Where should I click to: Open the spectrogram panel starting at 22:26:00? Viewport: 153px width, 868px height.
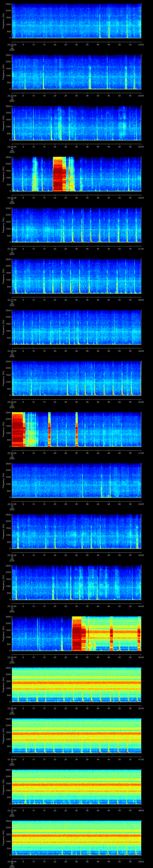click(76, 225)
